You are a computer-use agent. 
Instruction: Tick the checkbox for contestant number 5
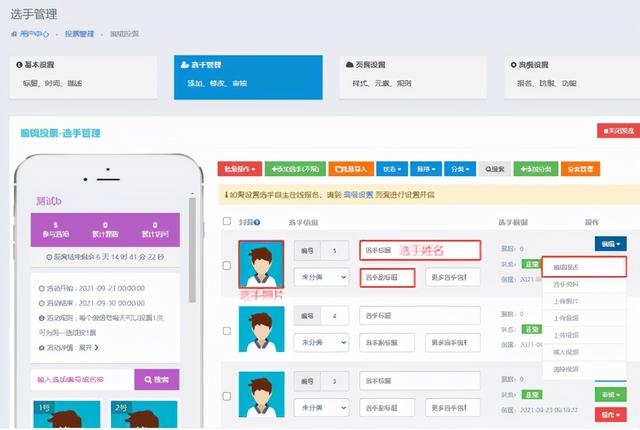(227, 266)
